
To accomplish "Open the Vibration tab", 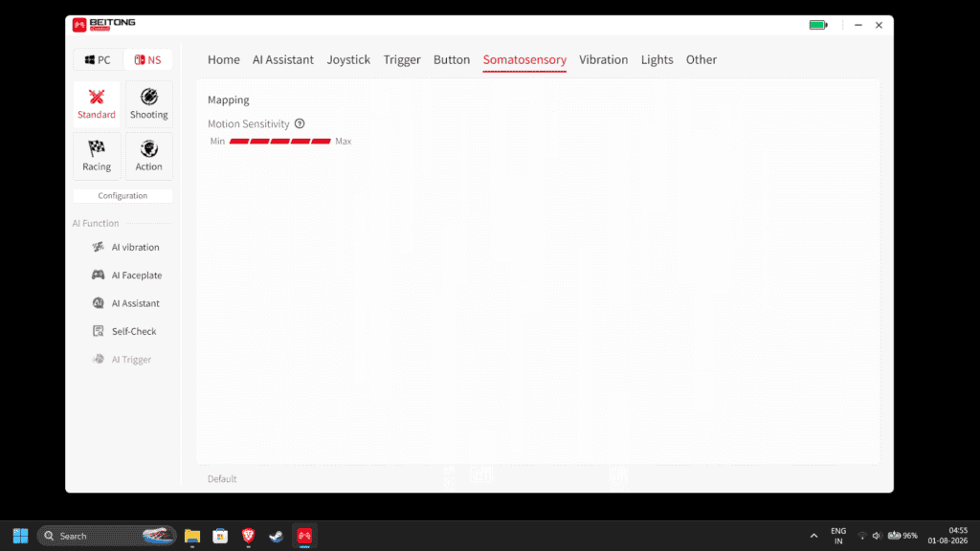I will [603, 60].
